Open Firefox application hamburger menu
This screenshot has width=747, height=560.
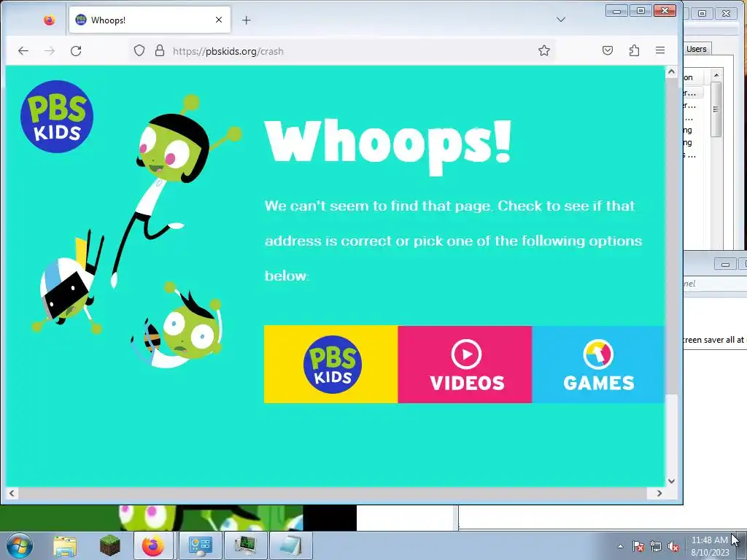[659, 50]
